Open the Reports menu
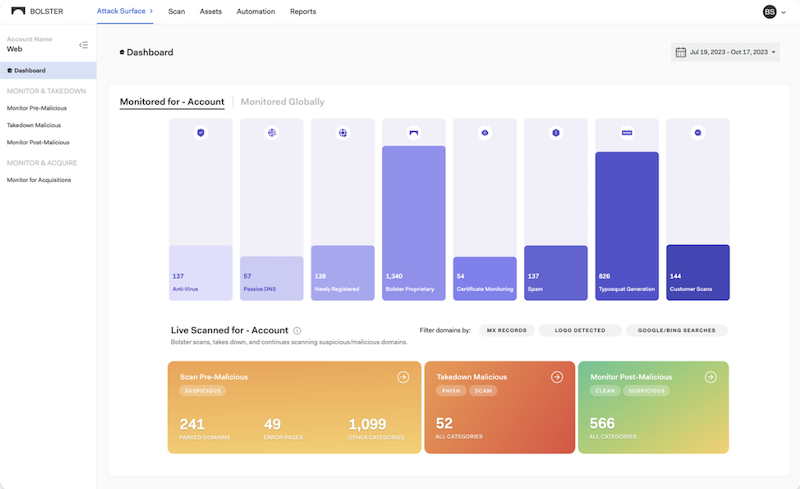 [x=303, y=11]
